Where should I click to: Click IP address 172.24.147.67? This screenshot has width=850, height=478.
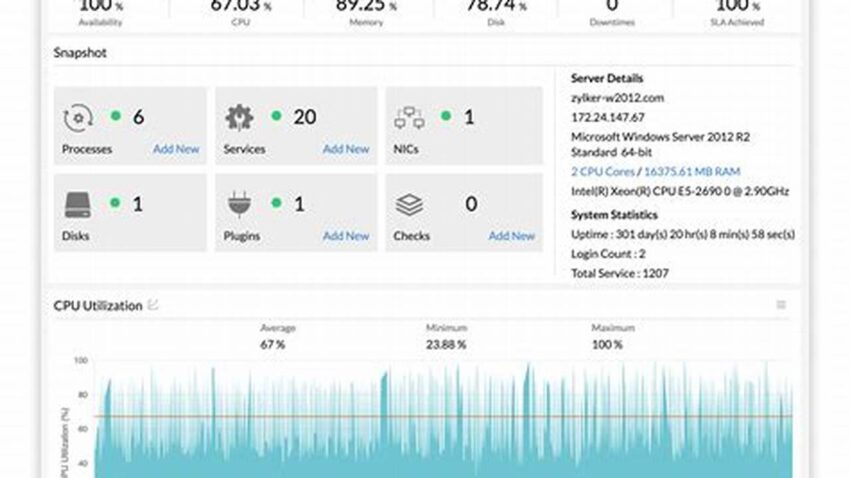(x=608, y=118)
